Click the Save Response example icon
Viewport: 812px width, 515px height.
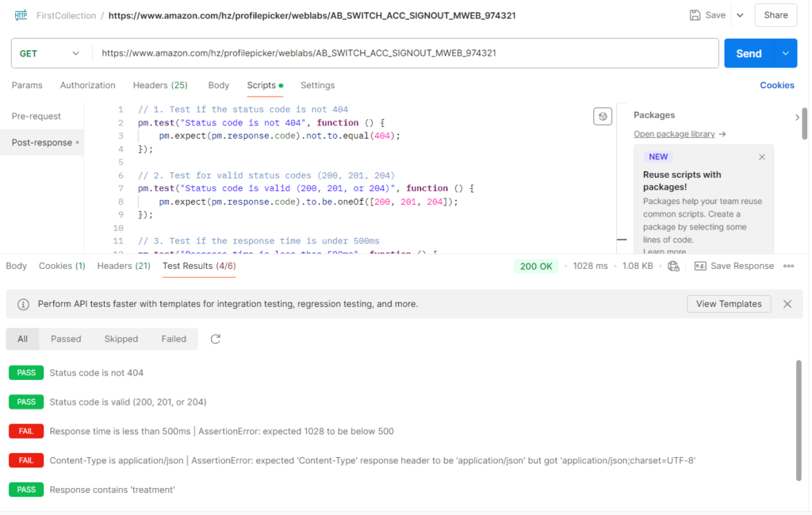[x=700, y=267]
